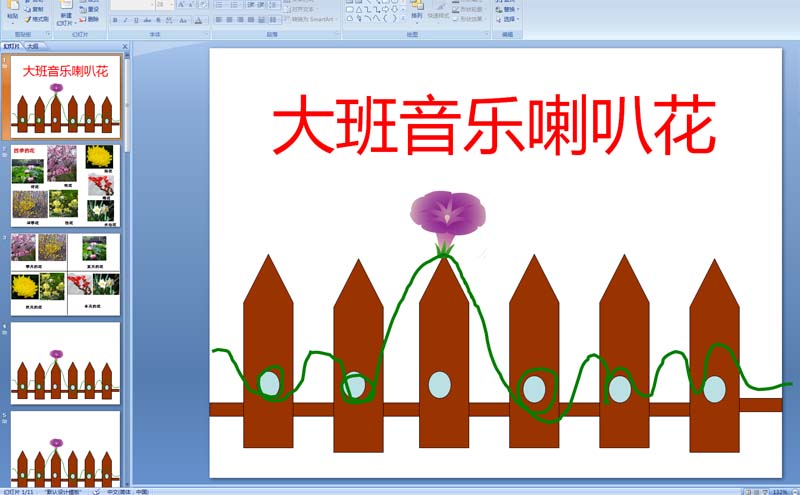Viewport: 800px width, 495px height.
Task: Select slide 2 thumbnail with flower photos
Action: click(x=66, y=186)
